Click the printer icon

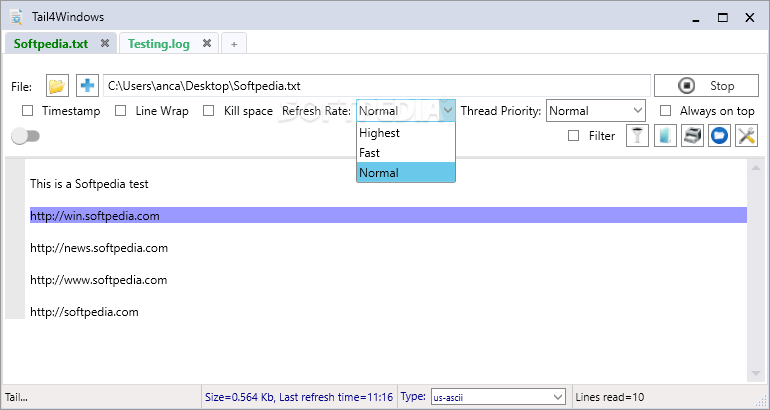click(692, 136)
